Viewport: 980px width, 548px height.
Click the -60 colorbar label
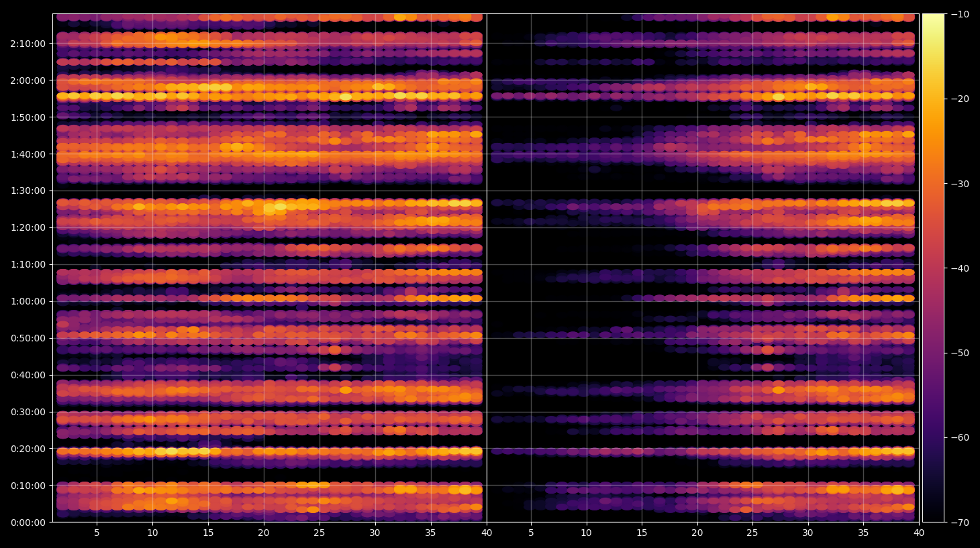pyautogui.click(x=960, y=437)
